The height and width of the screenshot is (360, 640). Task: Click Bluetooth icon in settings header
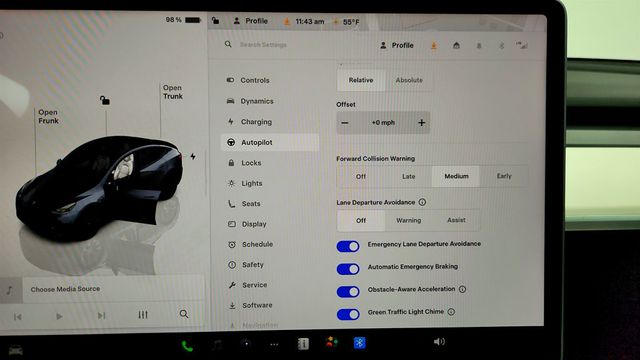click(x=502, y=46)
